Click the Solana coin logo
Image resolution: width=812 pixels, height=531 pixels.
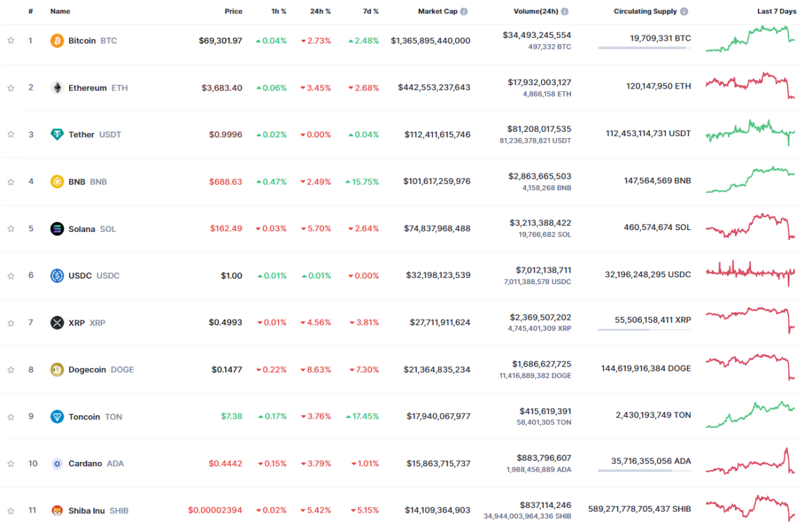57,229
